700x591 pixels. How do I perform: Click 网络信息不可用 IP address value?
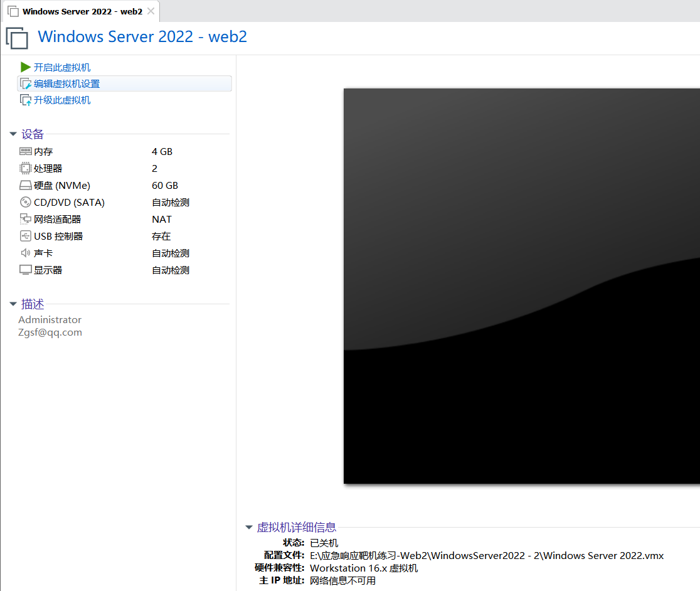coord(343,581)
